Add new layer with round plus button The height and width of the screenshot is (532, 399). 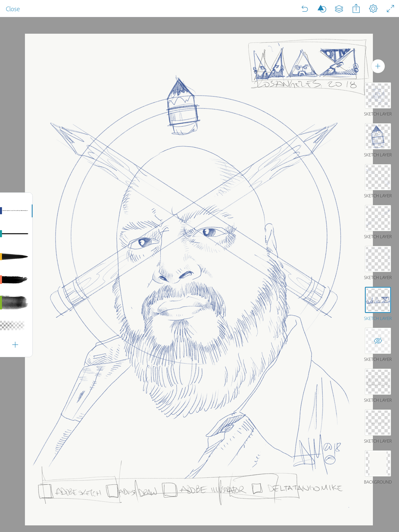(378, 66)
